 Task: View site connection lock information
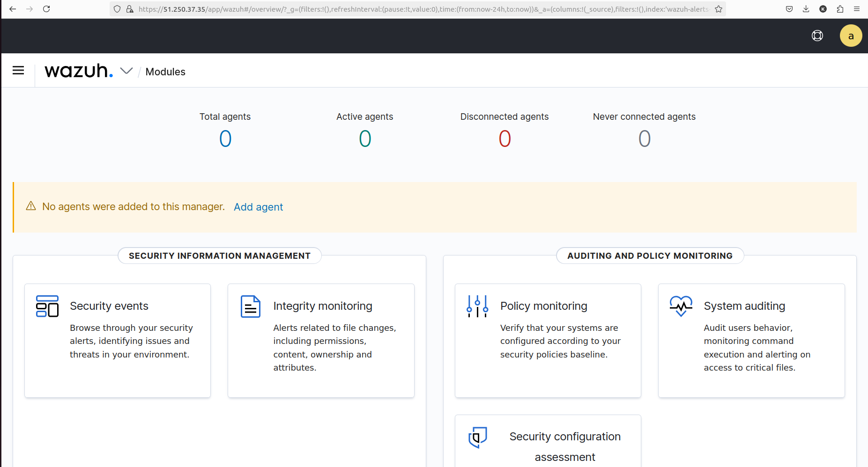pyautogui.click(x=130, y=9)
